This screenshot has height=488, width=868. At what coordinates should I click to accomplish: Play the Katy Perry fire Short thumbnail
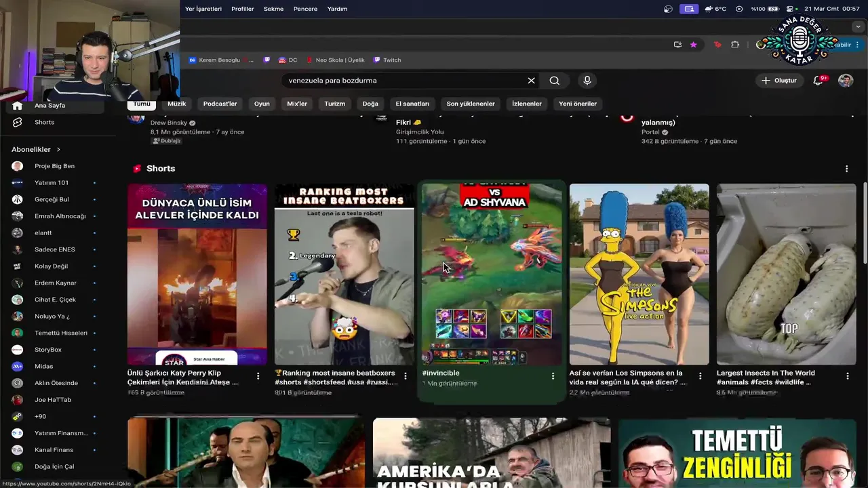click(197, 274)
